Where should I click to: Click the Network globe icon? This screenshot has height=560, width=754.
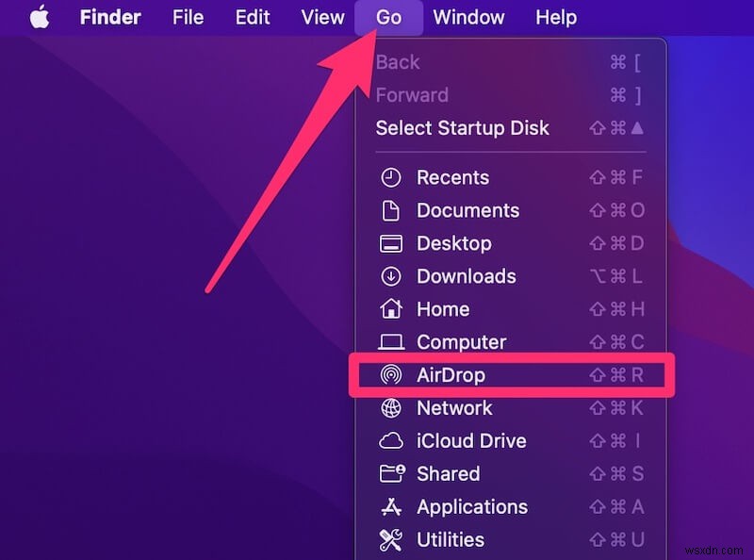[390, 408]
